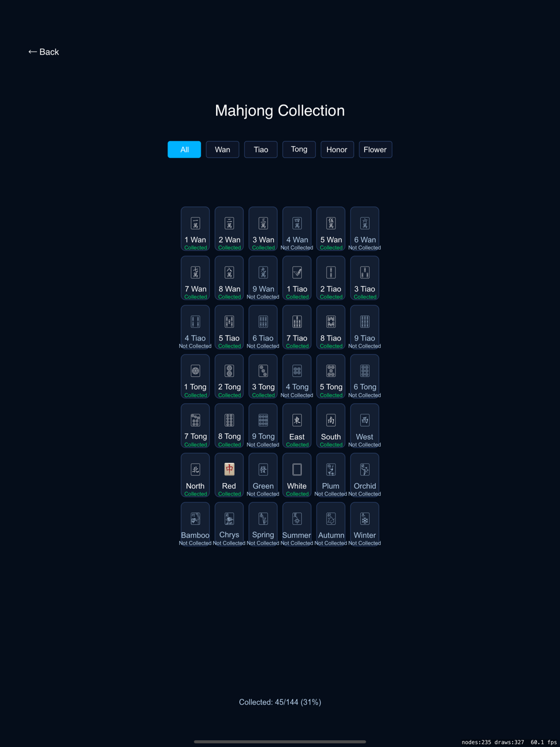Open the 8 Wan tile card

(x=229, y=278)
